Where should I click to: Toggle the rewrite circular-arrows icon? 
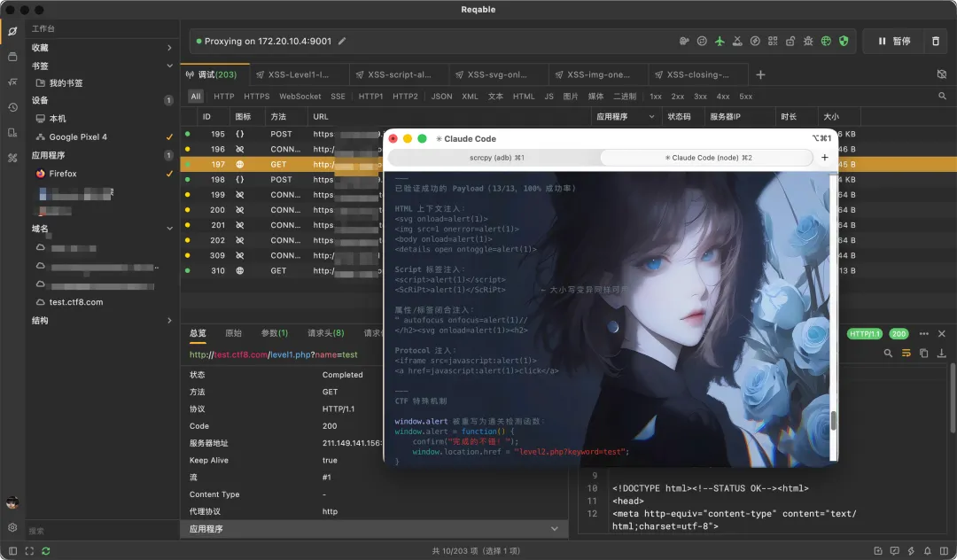coord(702,41)
